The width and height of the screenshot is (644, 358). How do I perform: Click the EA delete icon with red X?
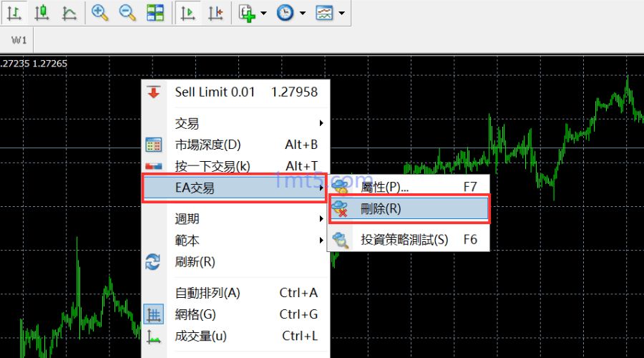[x=341, y=209]
